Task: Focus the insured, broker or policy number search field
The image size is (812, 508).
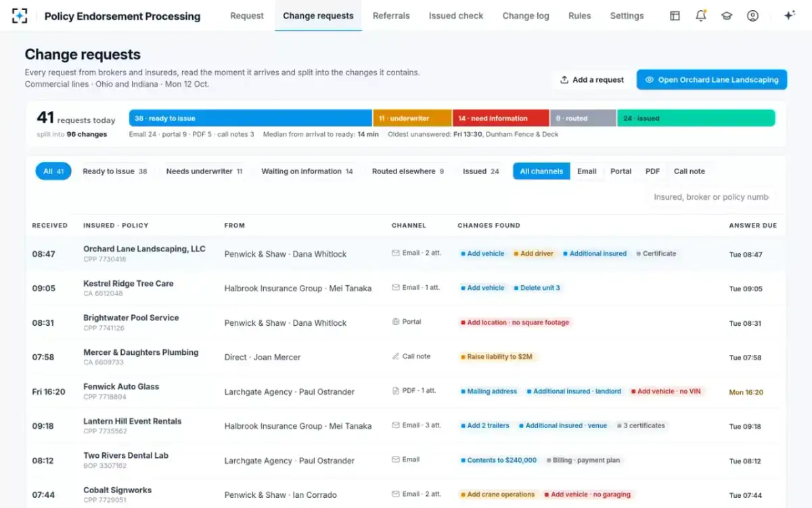Action: tap(710, 197)
